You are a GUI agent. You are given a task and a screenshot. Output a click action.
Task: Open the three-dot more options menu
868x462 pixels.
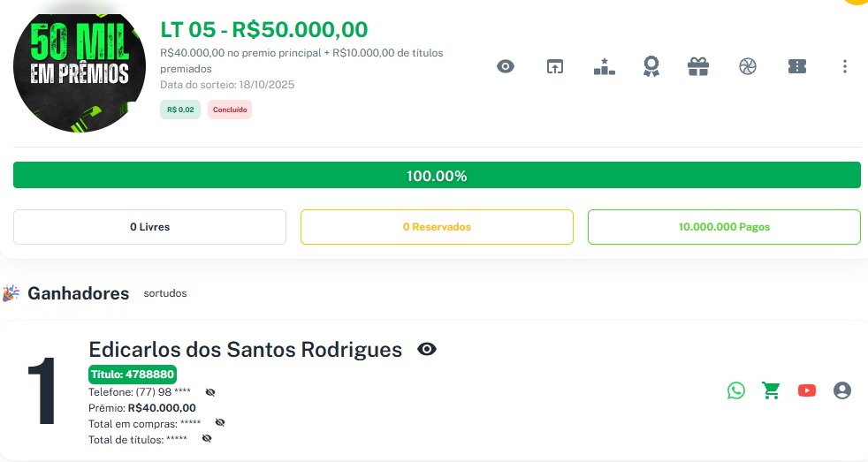coord(845,66)
